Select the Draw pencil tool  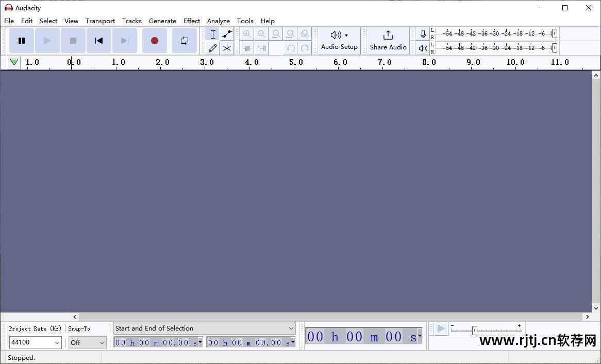click(213, 48)
